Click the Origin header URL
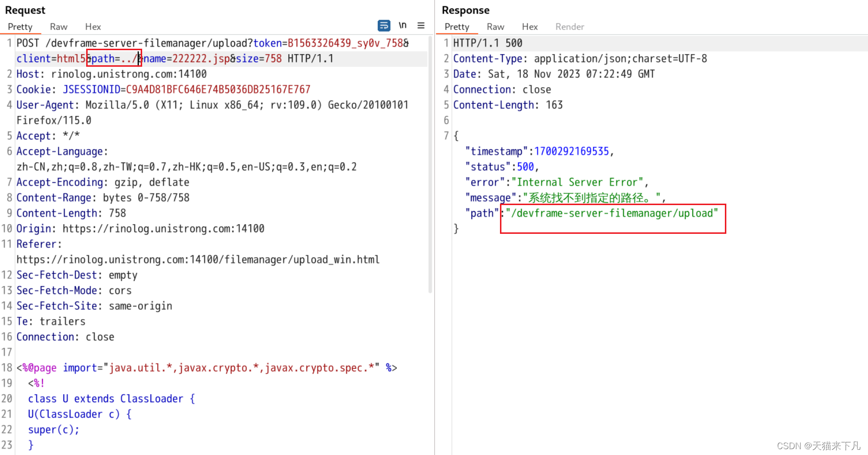The height and width of the screenshot is (455, 868). pyautogui.click(x=164, y=228)
